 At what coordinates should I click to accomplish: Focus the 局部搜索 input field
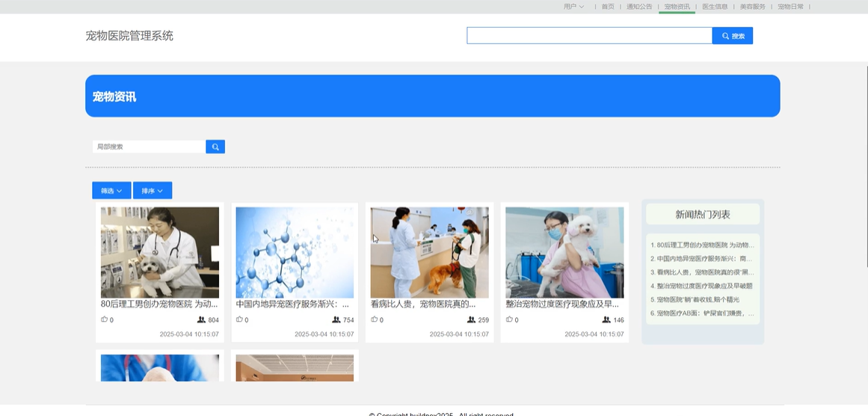(149, 147)
